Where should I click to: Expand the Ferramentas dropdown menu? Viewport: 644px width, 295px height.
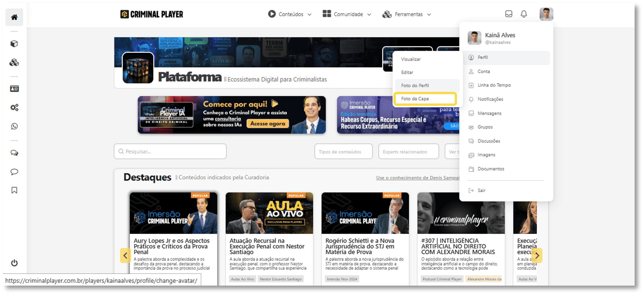coord(407,14)
